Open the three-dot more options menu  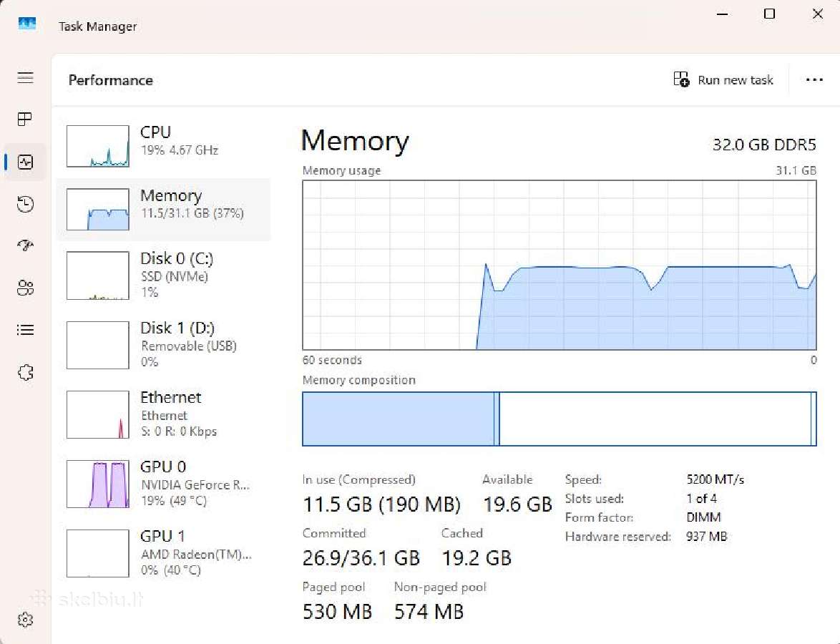point(814,80)
